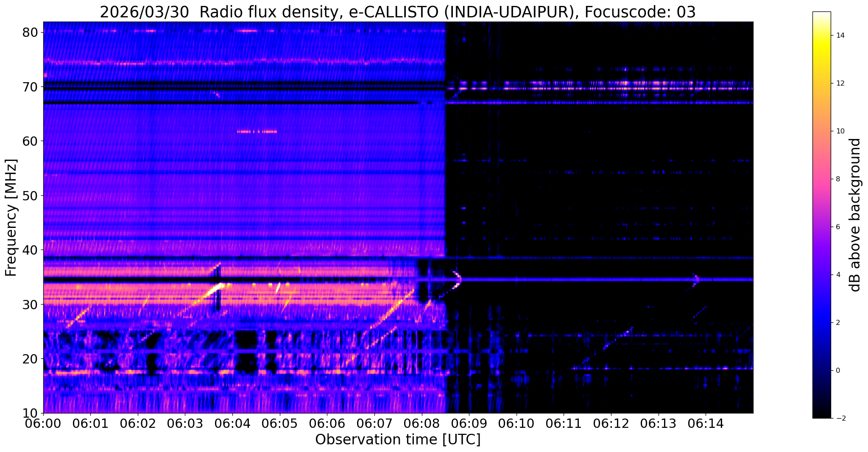Click the 06:07 time tick label
This screenshot has height=452, width=868.
374,423
